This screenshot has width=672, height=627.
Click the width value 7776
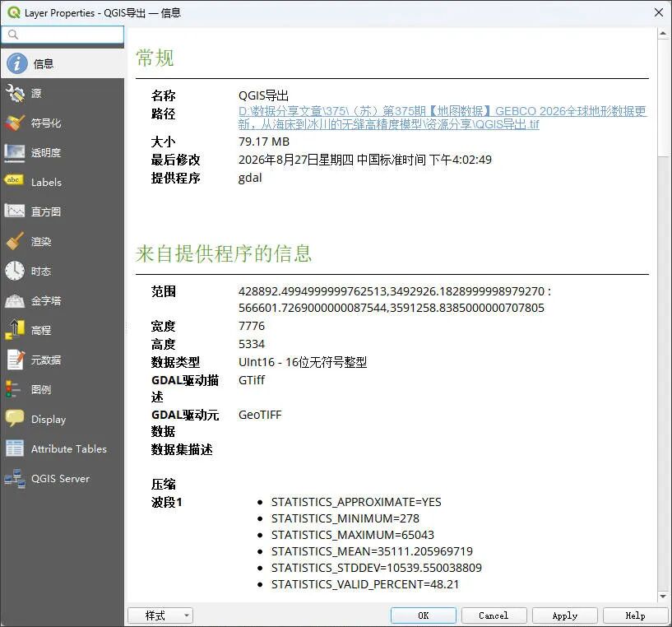tap(252, 326)
